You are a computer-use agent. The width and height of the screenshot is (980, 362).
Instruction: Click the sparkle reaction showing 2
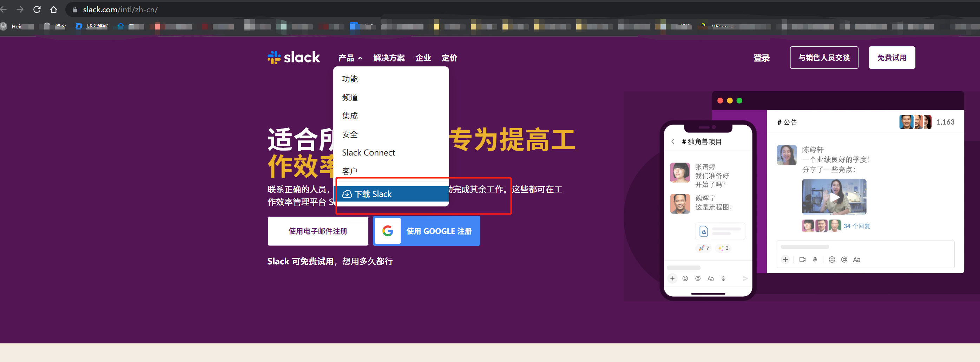click(723, 248)
